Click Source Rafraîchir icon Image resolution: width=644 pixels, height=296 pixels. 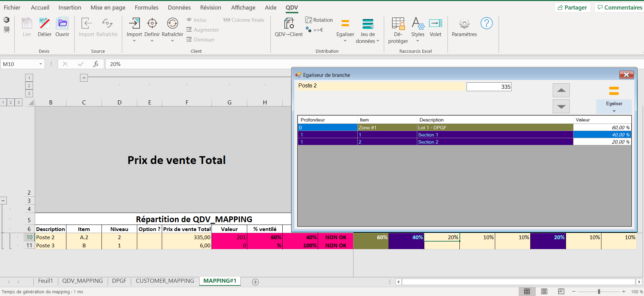coord(107,23)
